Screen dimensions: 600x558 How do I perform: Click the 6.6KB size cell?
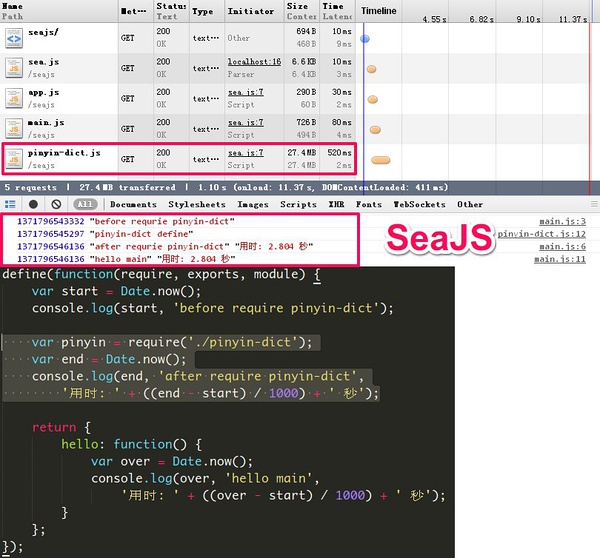point(304,62)
